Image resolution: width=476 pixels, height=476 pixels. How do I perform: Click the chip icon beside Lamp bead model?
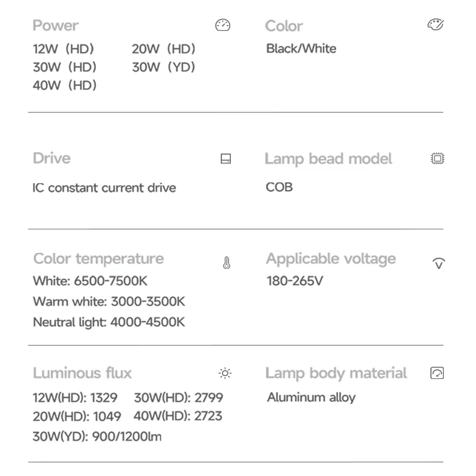click(x=437, y=158)
